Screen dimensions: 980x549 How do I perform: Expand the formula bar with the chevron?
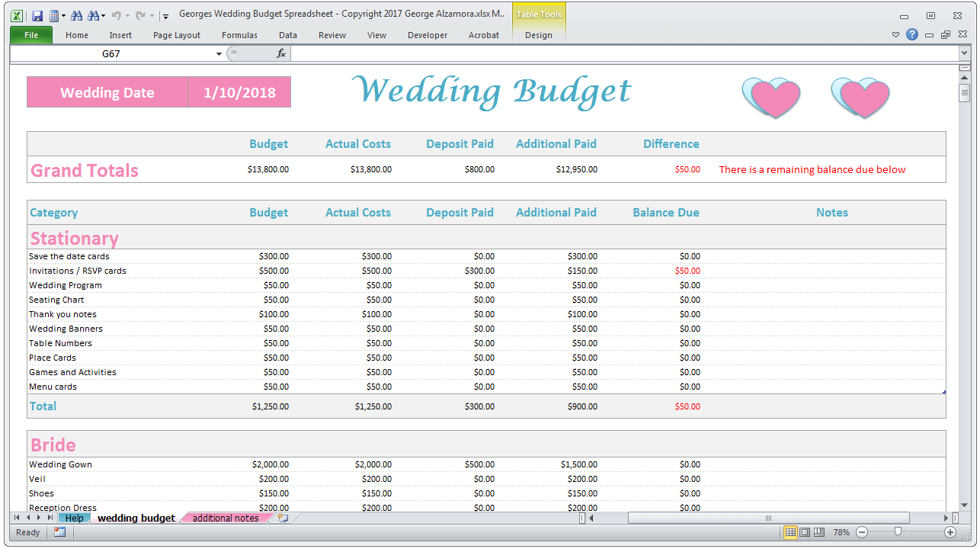click(x=964, y=53)
